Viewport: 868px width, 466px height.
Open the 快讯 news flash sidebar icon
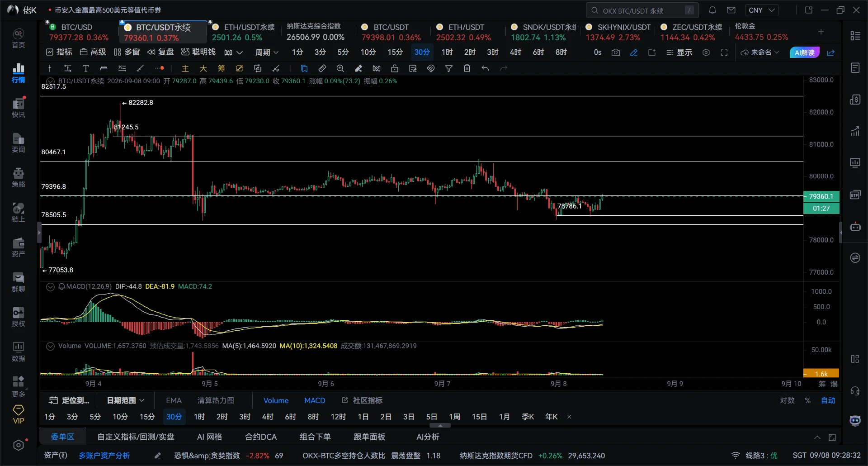click(19, 108)
